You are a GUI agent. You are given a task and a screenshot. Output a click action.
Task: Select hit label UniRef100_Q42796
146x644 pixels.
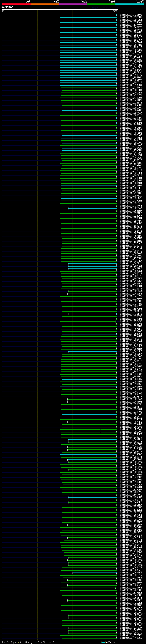click(131, 123)
